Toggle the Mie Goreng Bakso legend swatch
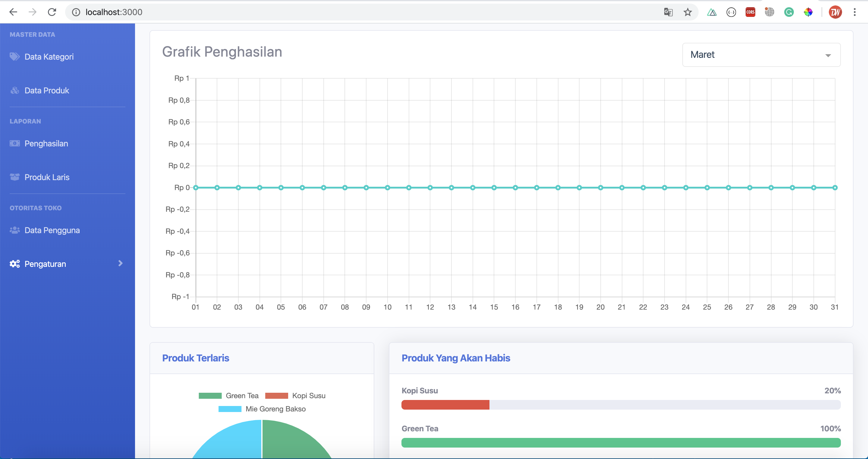This screenshot has height=459, width=868. pos(230,409)
